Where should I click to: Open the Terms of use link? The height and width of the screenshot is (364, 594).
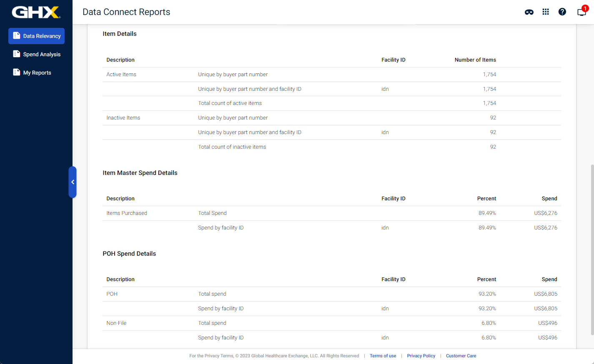coord(383,356)
